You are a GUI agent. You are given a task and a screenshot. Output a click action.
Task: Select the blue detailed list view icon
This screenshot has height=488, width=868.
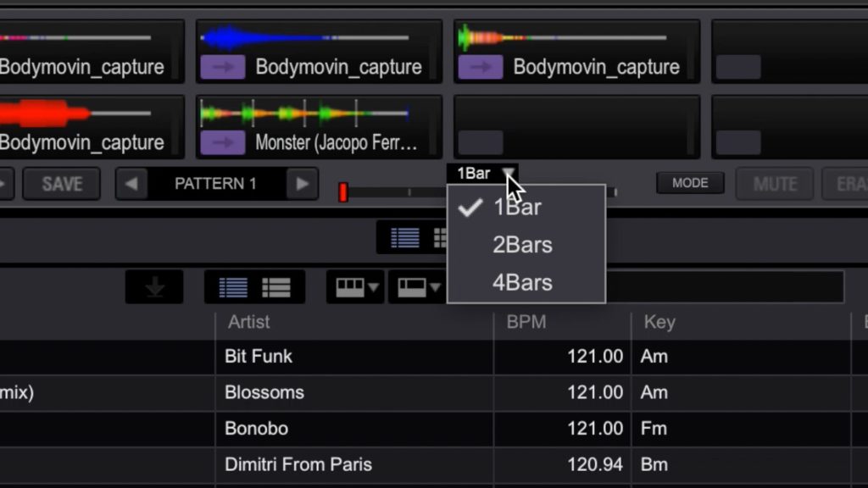(404, 237)
